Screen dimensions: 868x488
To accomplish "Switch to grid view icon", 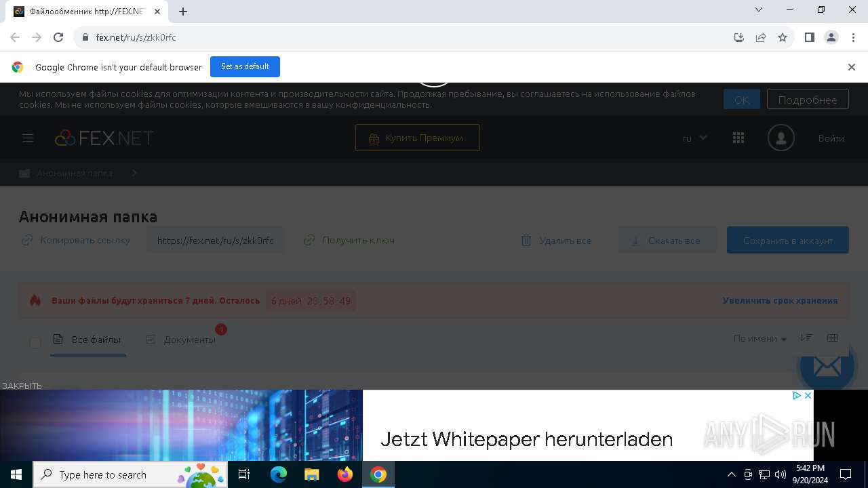I will pos(833,338).
